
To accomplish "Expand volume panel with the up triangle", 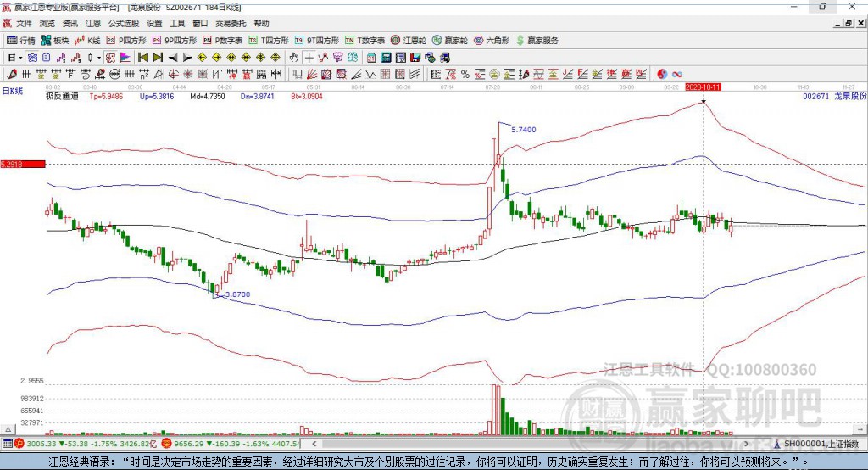I will pos(8,429).
